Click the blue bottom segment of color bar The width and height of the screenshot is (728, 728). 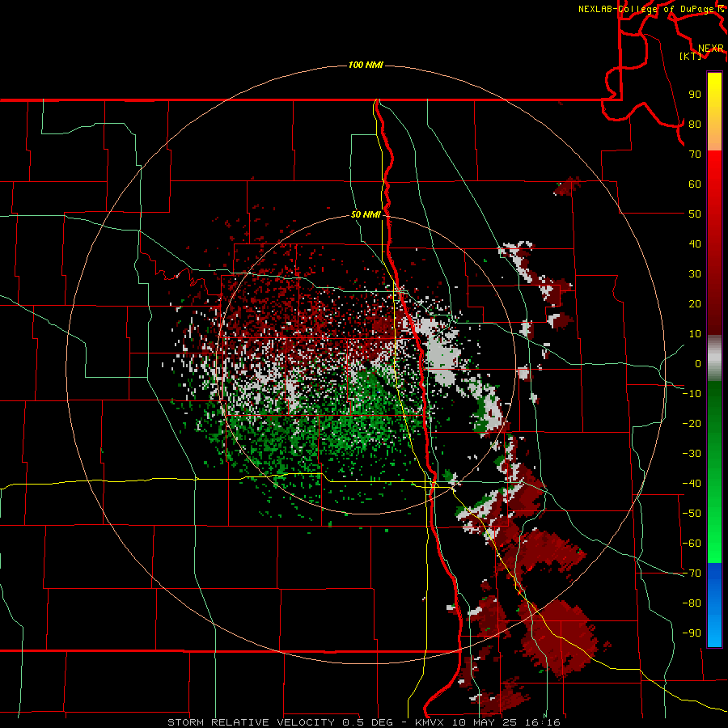(714, 605)
